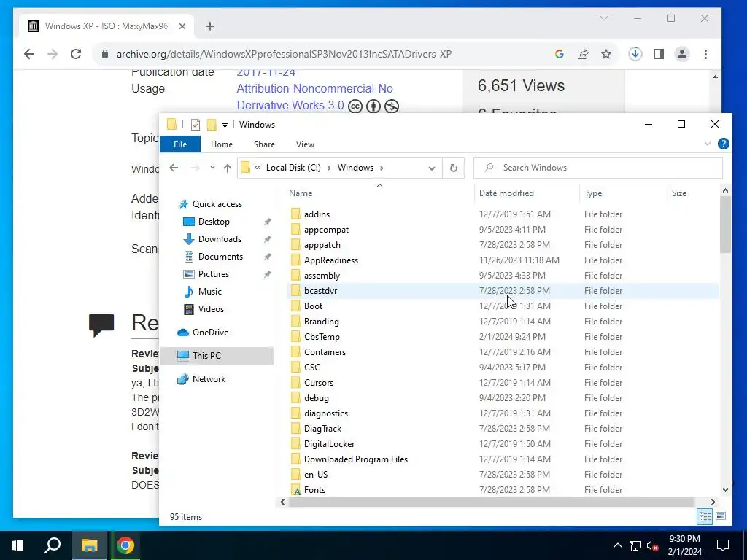Viewport: 747px width, 560px height.
Task: Open the Customize Quick Access Toolbar dropdown
Action: (x=225, y=125)
